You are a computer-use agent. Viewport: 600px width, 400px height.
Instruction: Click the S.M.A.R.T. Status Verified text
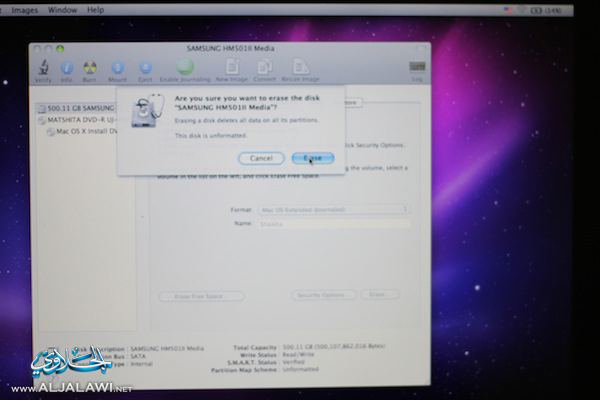tap(293, 362)
